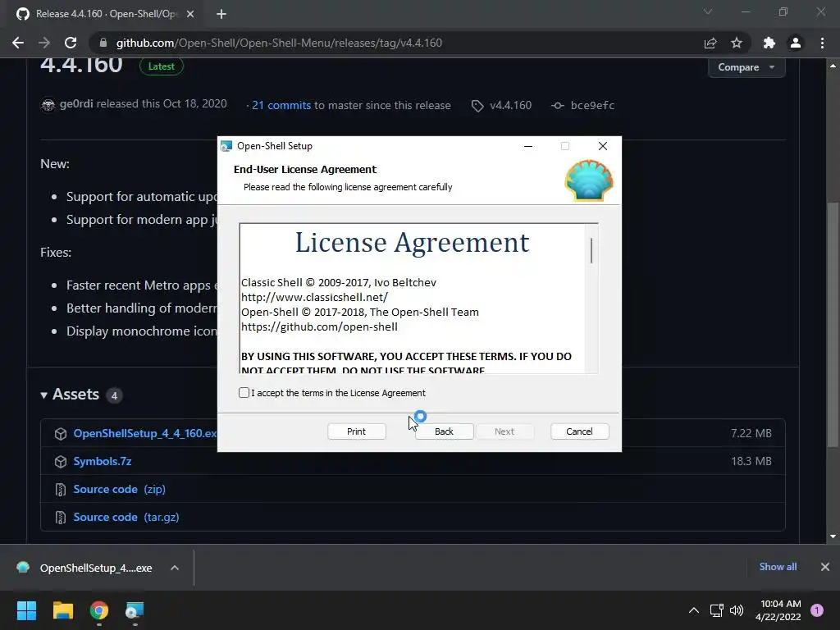Click page scrollbar down arrow
Screen dimensions: 840x630
[x=833, y=536]
